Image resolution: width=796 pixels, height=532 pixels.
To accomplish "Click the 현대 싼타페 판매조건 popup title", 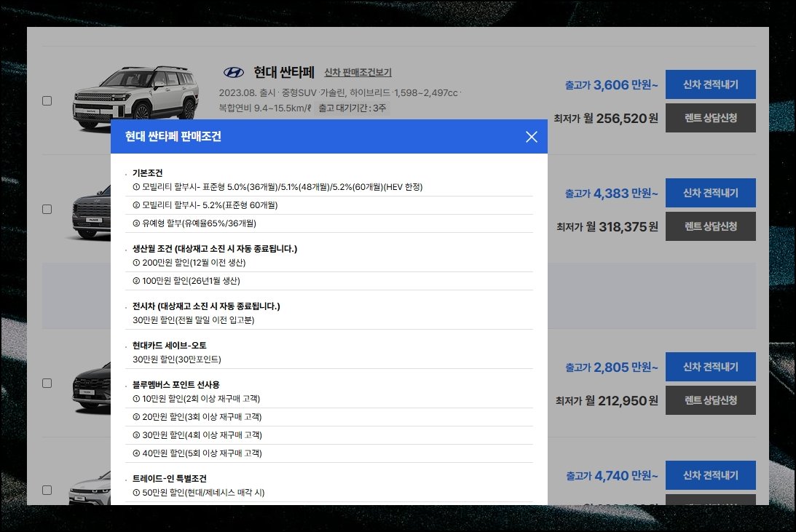I will pyautogui.click(x=173, y=136).
